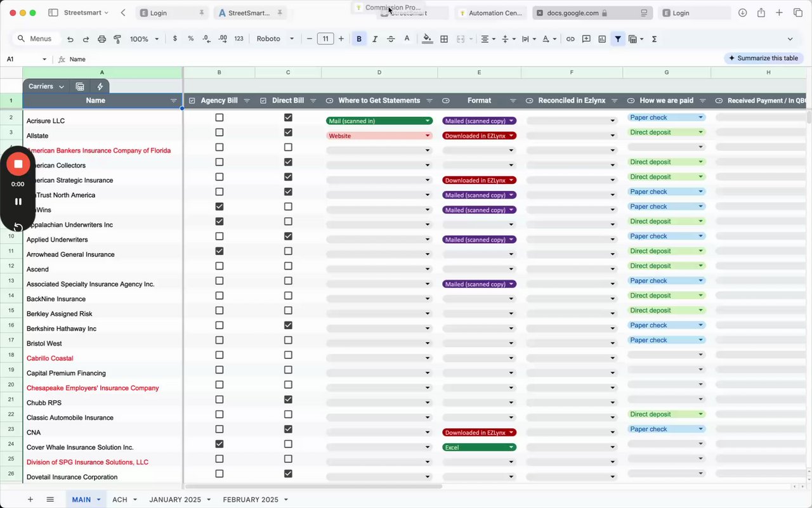Open the all sheets list icon
This screenshot has width=812, height=508.
pyautogui.click(x=50, y=500)
